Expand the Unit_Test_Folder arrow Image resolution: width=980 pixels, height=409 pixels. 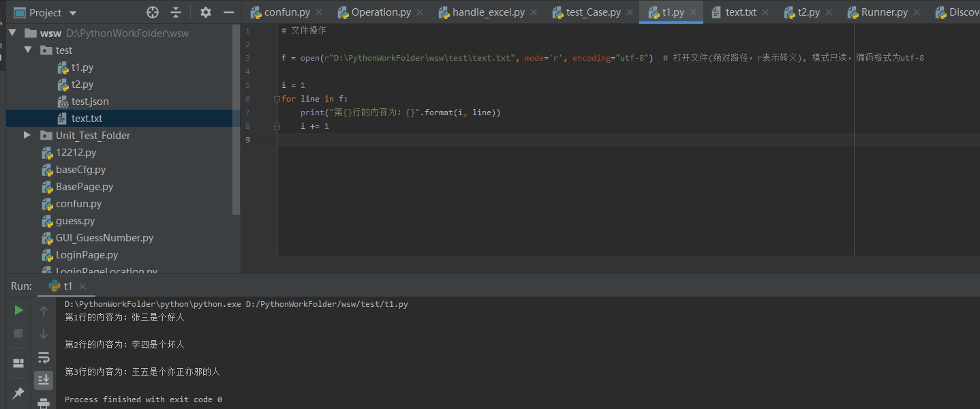(28, 135)
